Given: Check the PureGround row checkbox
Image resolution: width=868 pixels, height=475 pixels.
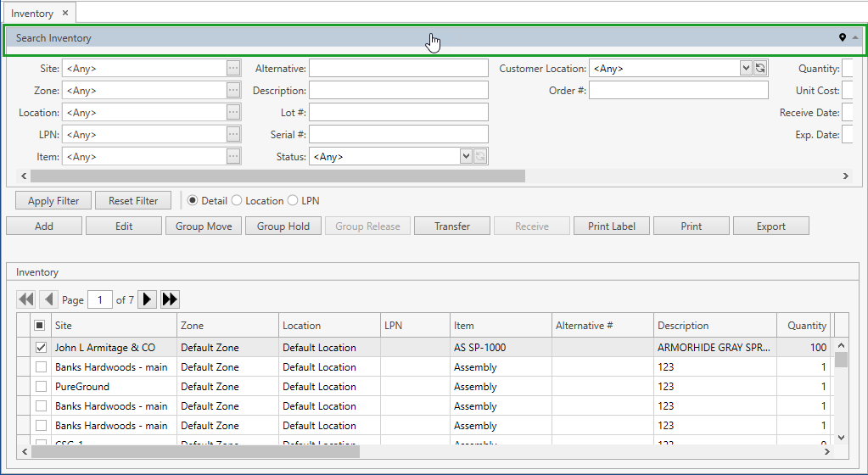Looking at the screenshot, I should (40, 387).
